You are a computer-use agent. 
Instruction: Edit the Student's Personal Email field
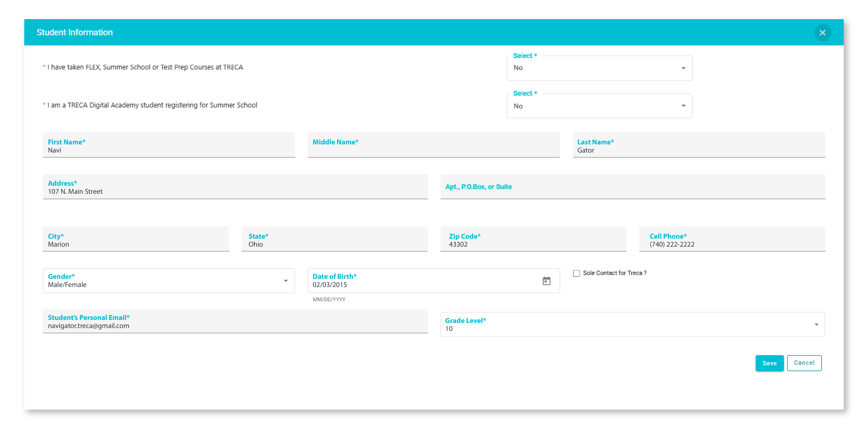click(x=235, y=326)
